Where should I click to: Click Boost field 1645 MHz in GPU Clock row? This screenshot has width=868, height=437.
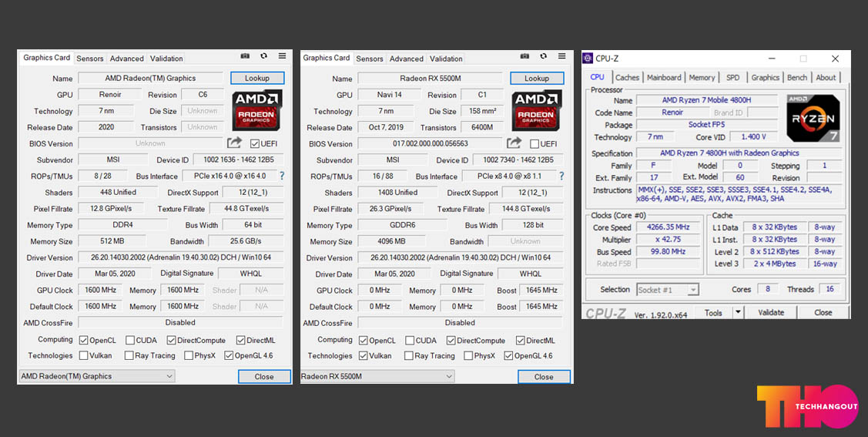pos(542,291)
